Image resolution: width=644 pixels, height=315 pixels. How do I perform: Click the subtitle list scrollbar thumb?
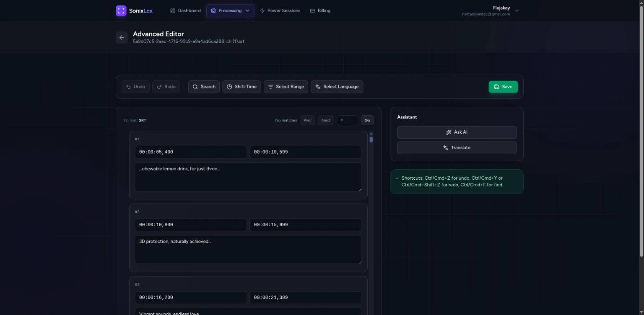point(371,139)
